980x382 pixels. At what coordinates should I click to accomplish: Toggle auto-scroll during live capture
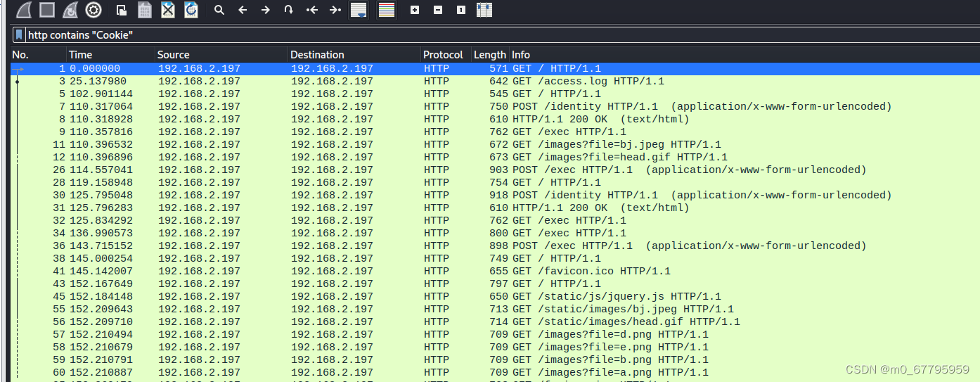pyautogui.click(x=359, y=10)
